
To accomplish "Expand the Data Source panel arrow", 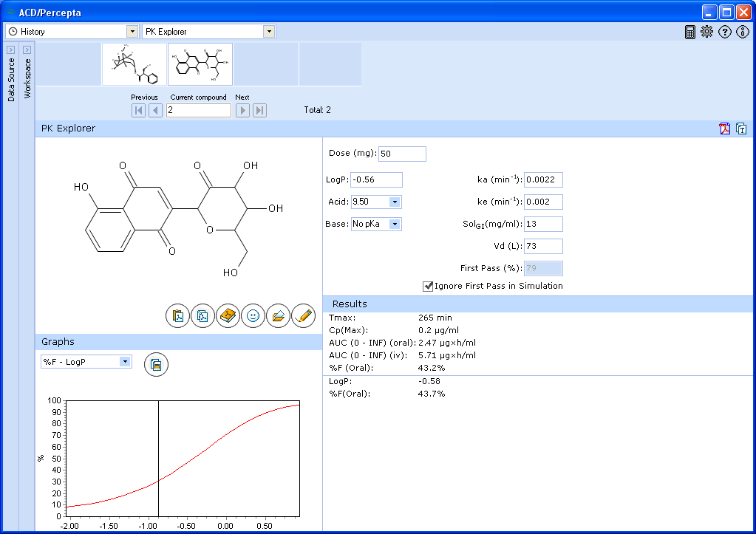I will [10, 49].
